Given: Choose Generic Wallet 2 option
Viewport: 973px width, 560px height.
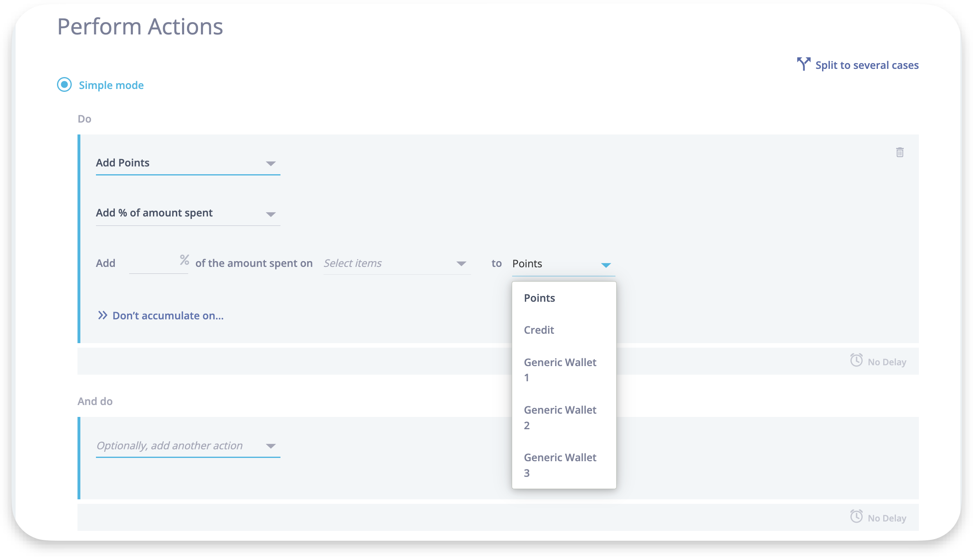Looking at the screenshot, I should [564, 417].
